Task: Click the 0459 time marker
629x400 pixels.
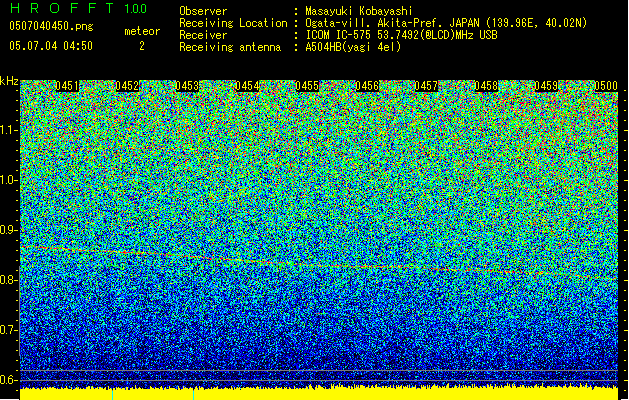Action: [546, 86]
